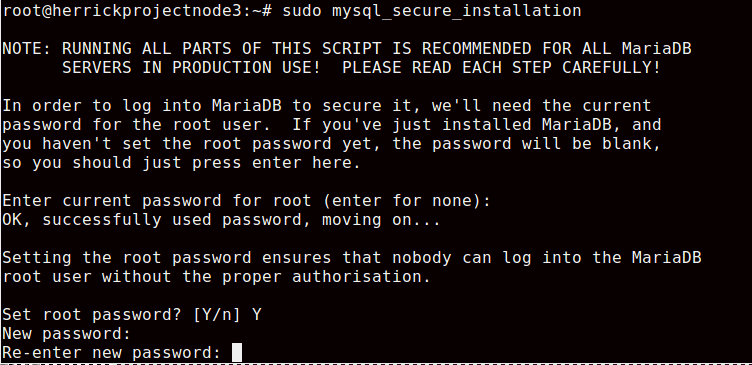Screen dimensions: 752x365
Task: Click the line starting 'In order to log into MariaDB'
Action: pyautogui.click(x=327, y=106)
